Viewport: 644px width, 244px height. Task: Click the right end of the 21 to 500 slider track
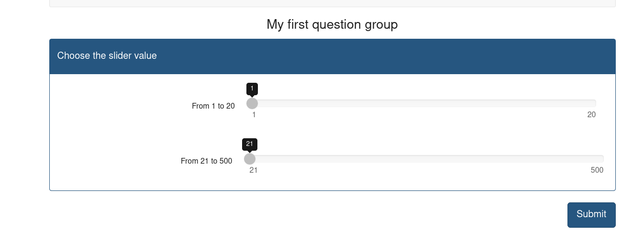point(602,159)
